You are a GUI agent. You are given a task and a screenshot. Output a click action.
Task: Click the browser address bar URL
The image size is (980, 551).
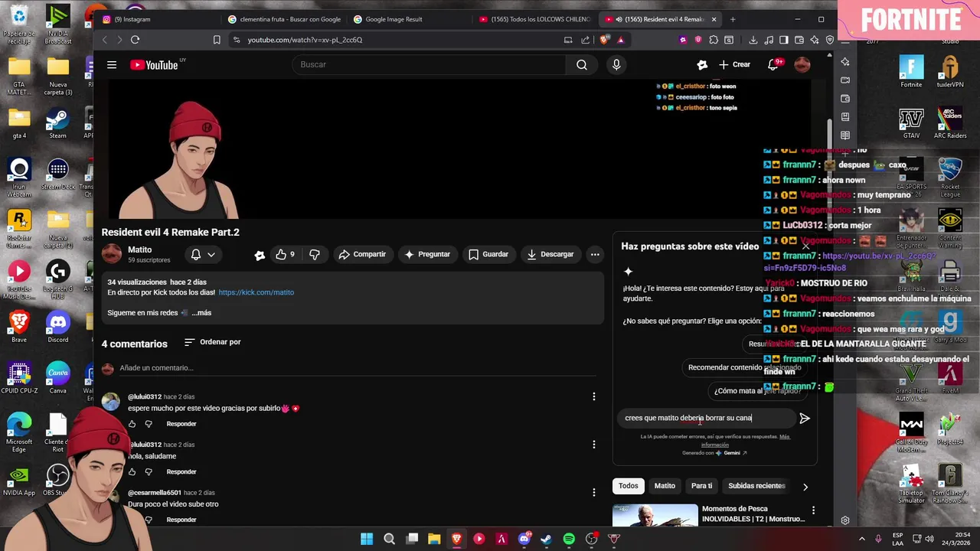[x=305, y=40]
